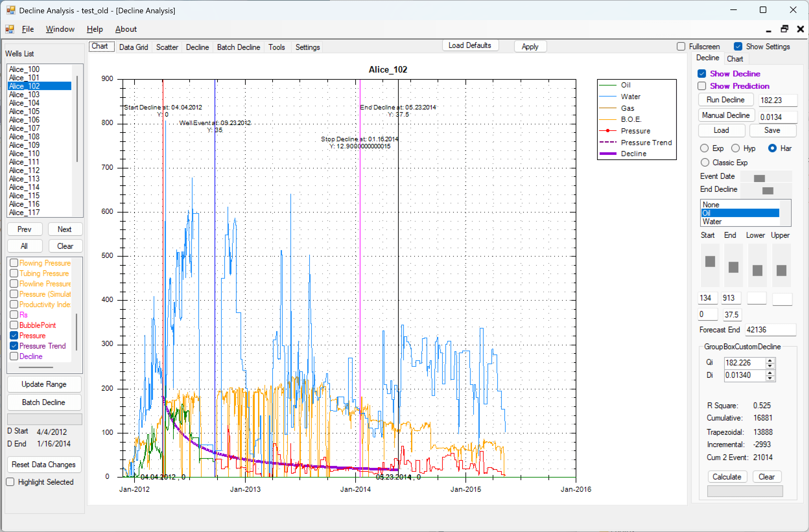Open the File menu
Viewport: 809px width, 532px height.
click(x=28, y=29)
